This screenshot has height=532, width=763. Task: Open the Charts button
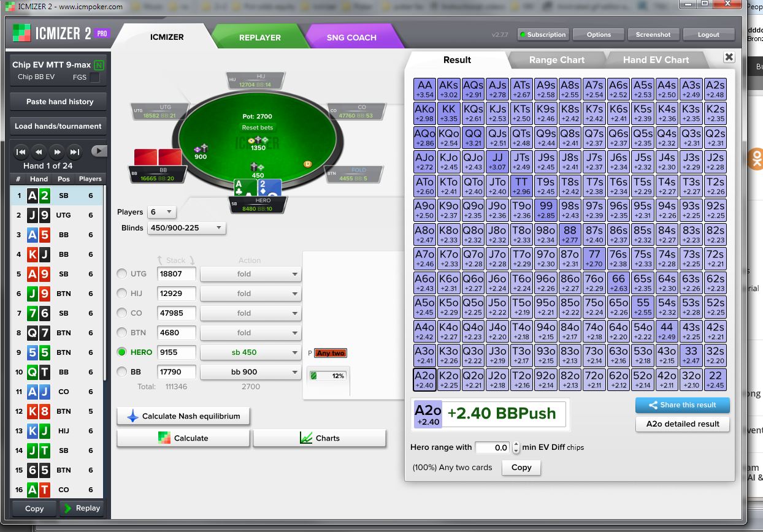click(320, 438)
